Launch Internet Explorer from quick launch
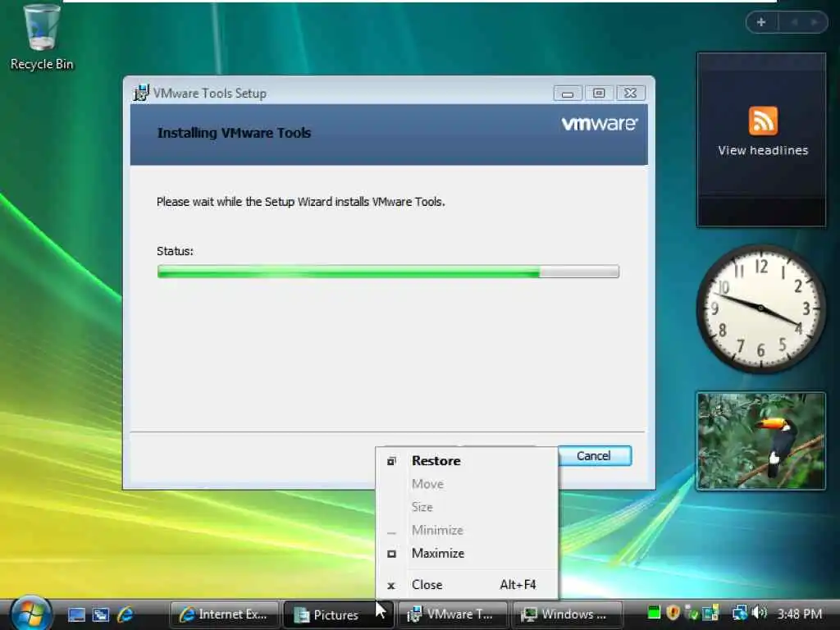The width and height of the screenshot is (840, 630). click(126, 614)
